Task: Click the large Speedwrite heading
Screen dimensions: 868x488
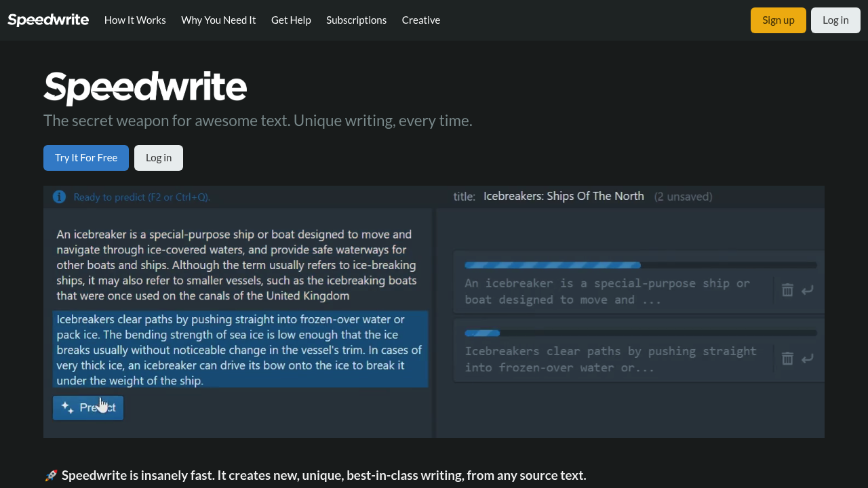Action: click(145, 87)
